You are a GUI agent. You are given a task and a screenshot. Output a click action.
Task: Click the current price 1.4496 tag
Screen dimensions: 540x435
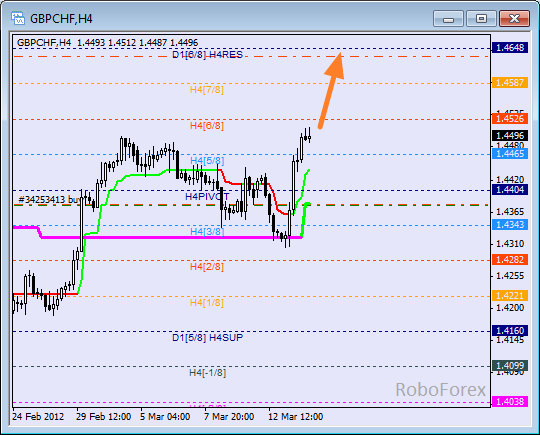pos(510,136)
